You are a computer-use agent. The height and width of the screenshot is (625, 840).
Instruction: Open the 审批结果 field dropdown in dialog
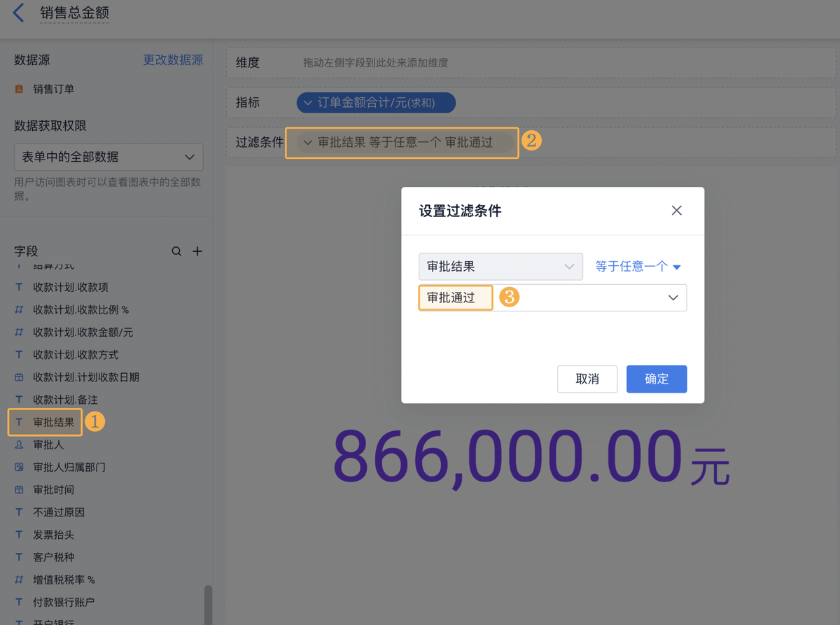tap(500, 267)
